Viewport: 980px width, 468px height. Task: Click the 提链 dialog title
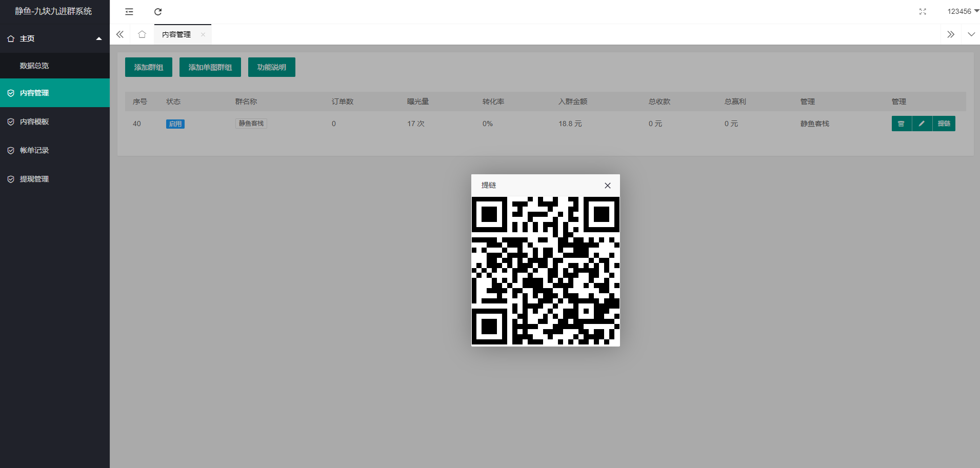(x=489, y=185)
